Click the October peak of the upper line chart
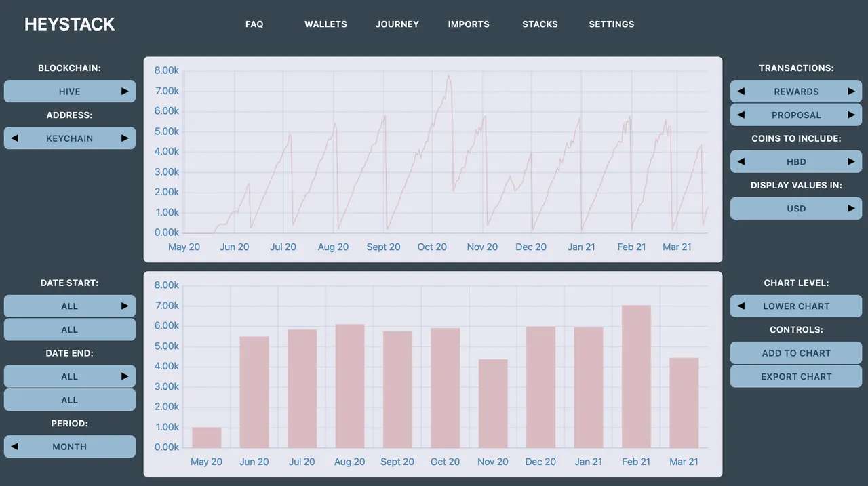868x486 pixels. coord(448,75)
